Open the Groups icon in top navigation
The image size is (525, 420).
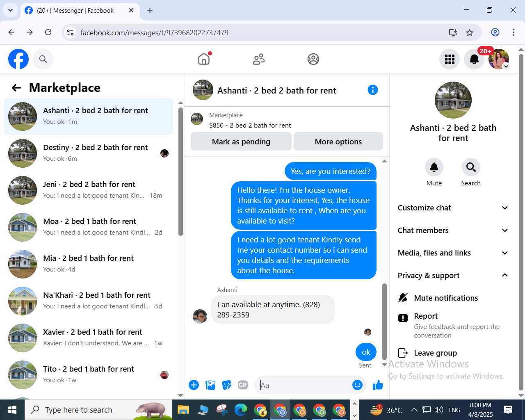[x=313, y=59]
